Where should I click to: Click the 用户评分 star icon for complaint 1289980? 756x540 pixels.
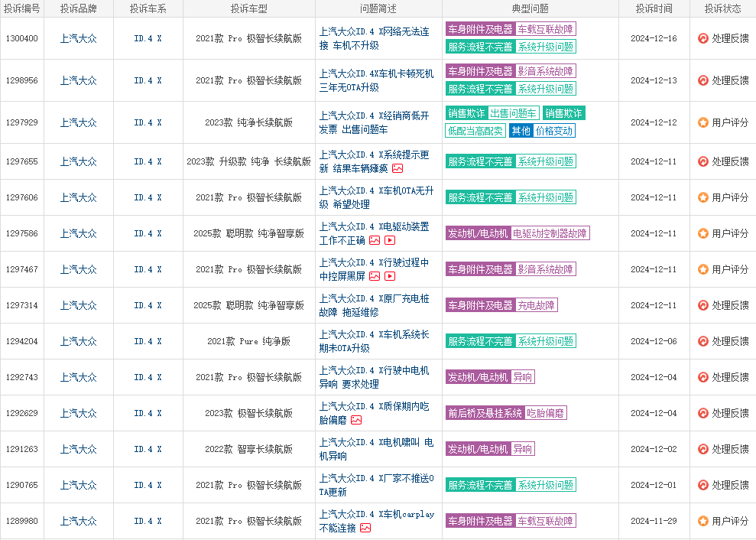(x=703, y=521)
